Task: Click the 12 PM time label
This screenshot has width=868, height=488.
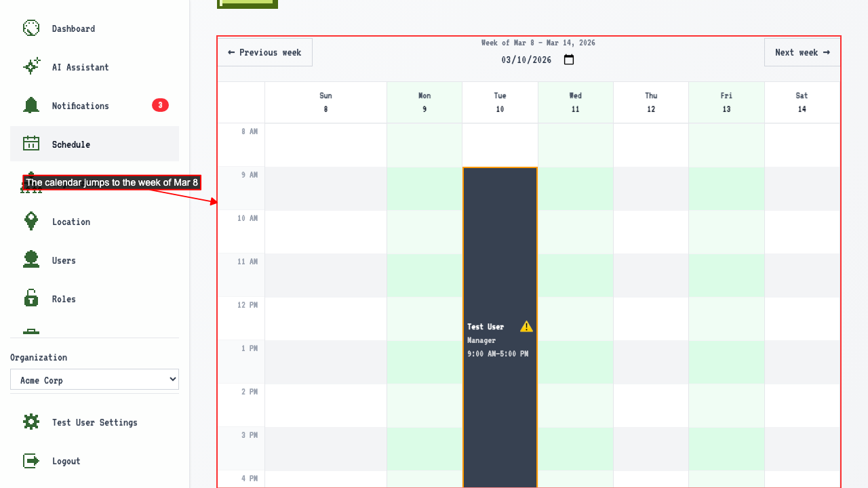Action: [248, 305]
